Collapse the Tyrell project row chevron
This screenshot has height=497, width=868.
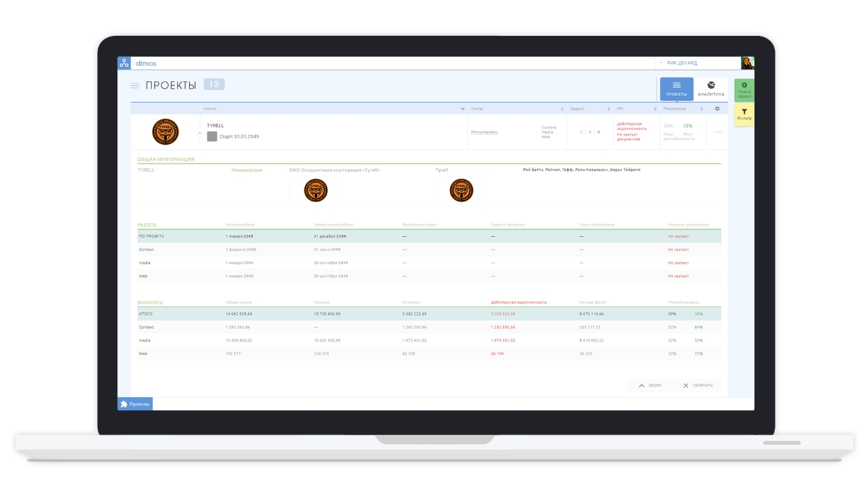(200, 132)
